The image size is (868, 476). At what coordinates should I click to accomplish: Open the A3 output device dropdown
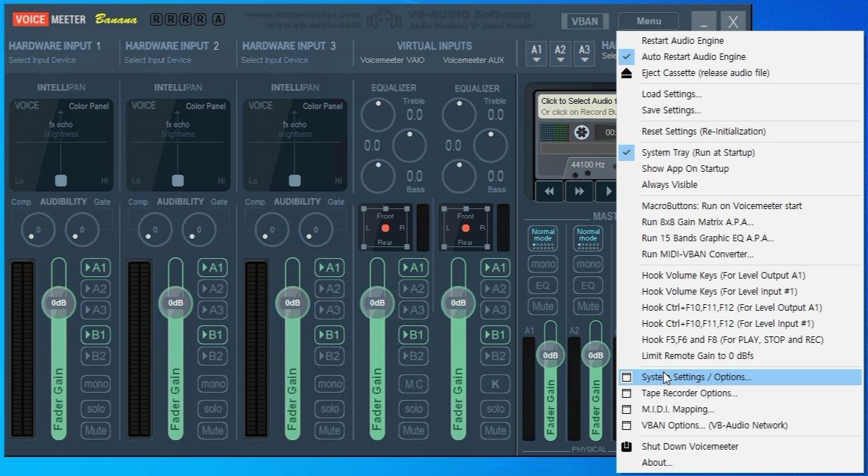[x=585, y=54]
